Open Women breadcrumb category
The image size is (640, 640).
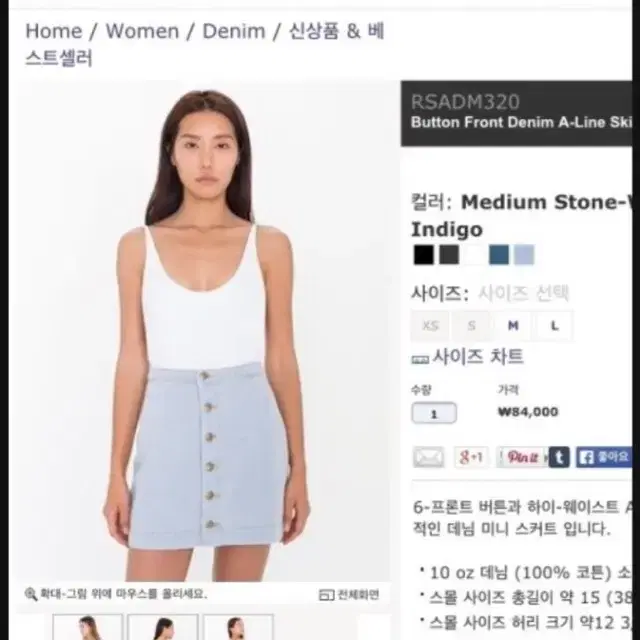point(142,31)
